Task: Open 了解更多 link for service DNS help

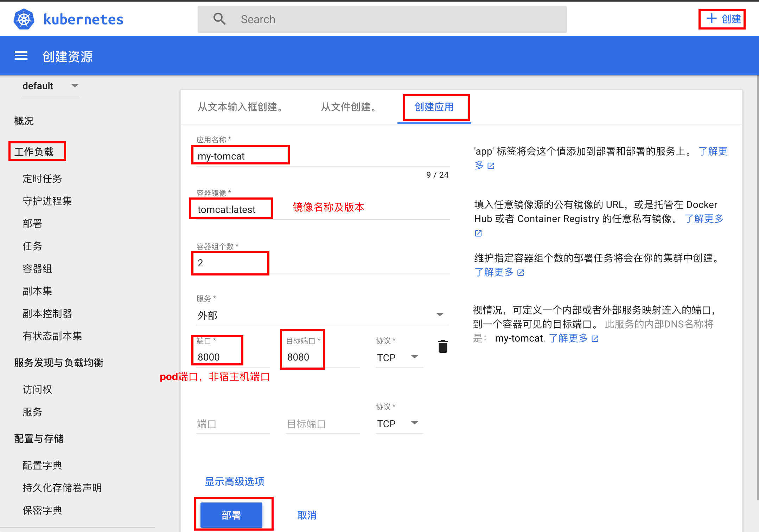Action: pos(568,338)
